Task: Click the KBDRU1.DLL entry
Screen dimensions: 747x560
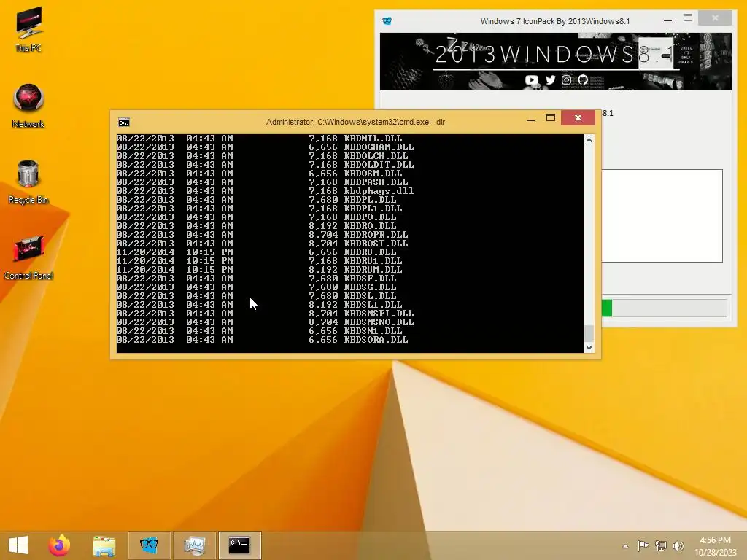Action: [259, 261]
